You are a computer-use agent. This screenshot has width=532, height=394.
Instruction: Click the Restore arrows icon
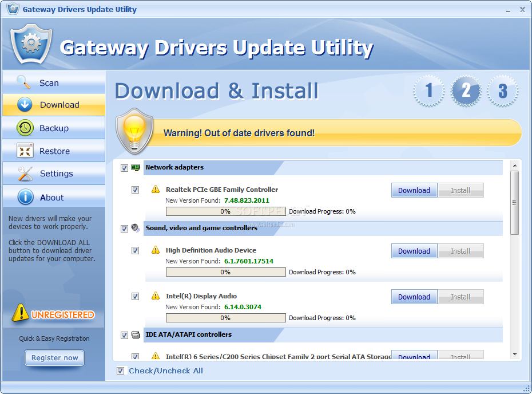[25, 151]
